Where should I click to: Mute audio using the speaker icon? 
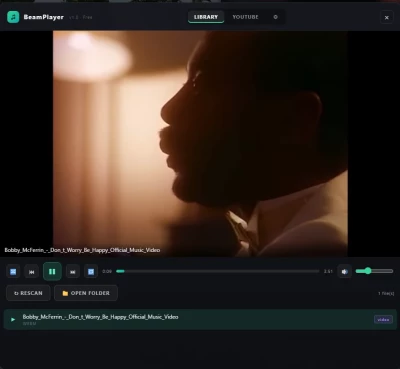click(345, 272)
